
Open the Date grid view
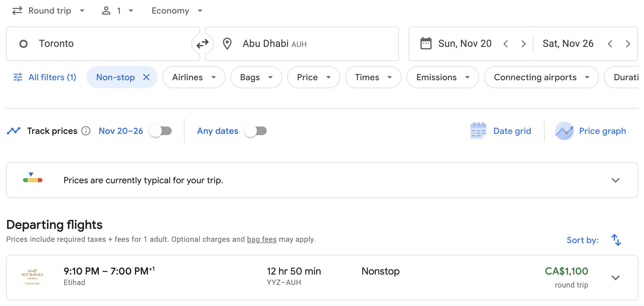pos(501,131)
